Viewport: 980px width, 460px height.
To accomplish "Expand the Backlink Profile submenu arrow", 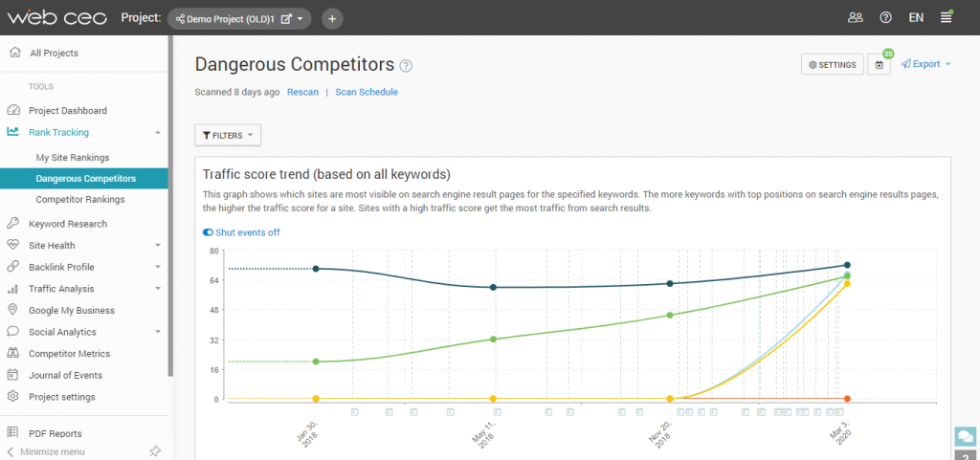I will tap(158, 267).
